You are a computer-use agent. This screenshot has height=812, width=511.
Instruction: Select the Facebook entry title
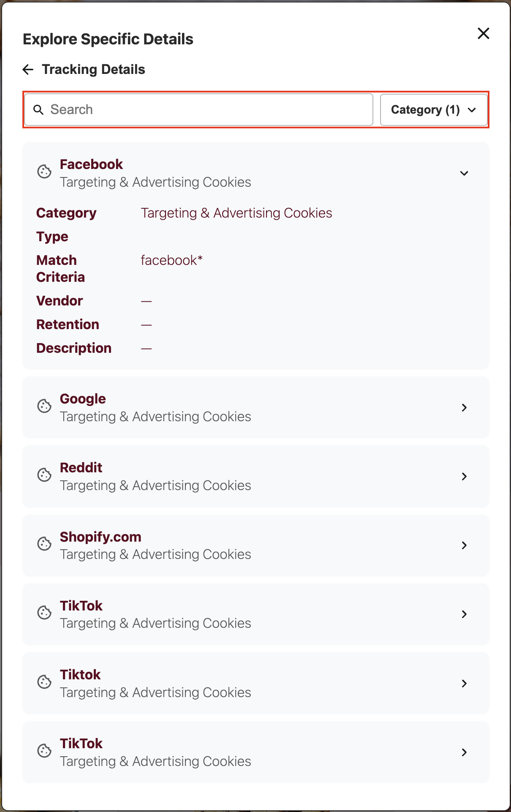pyautogui.click(x=91, y=164)
